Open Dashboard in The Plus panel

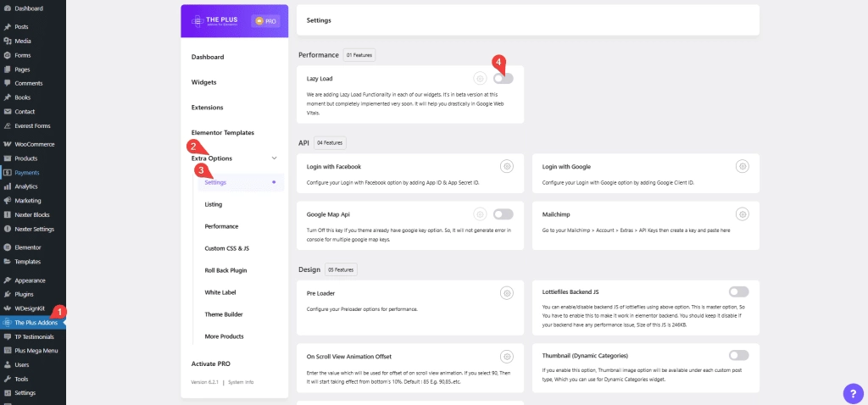coord(208,57)
